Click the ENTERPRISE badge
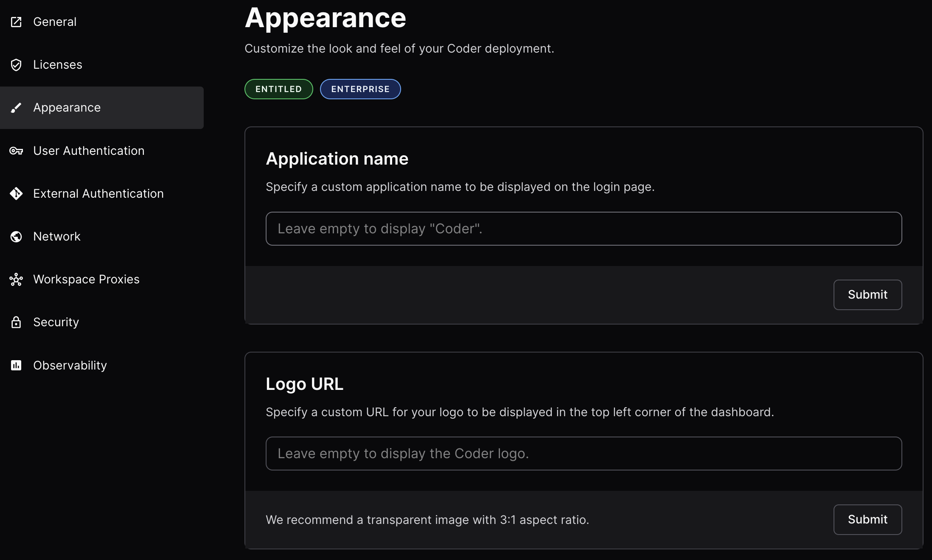 [360, 89]
